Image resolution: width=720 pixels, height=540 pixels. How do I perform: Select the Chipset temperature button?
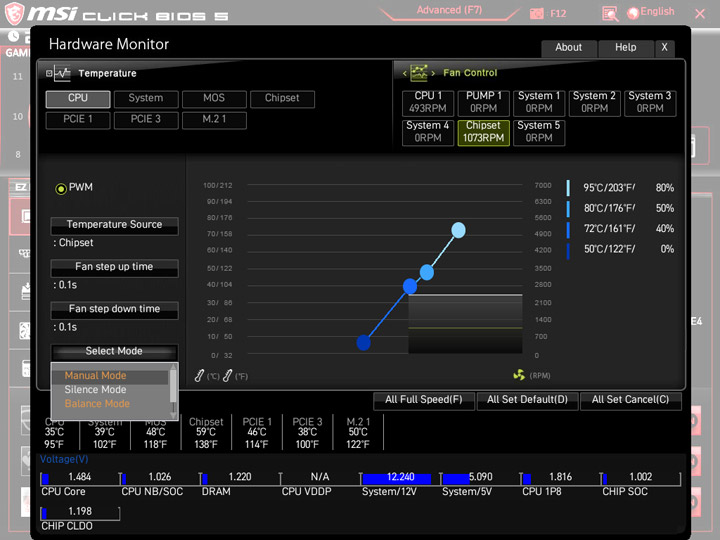[x=282, y=98]
